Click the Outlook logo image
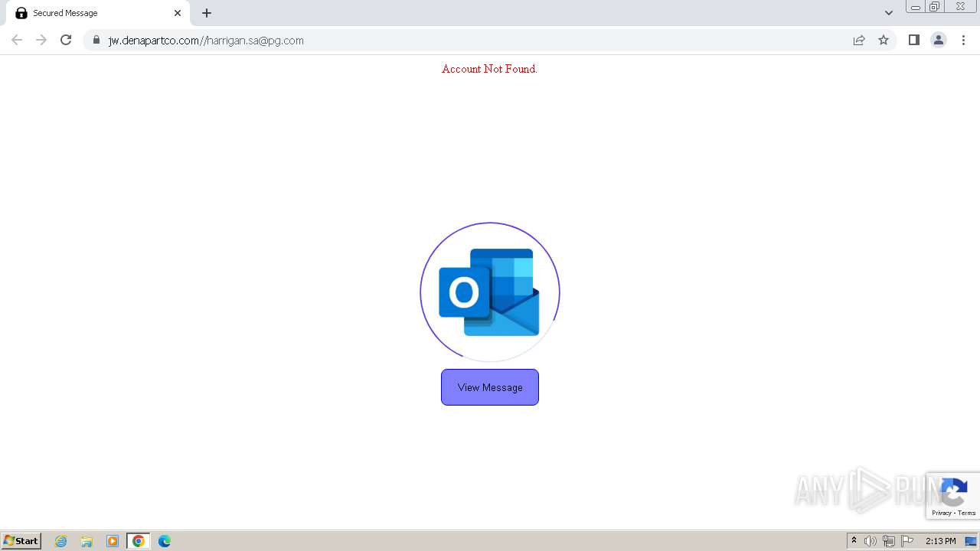This screenshot has height=551, width=980. [489, 292]
